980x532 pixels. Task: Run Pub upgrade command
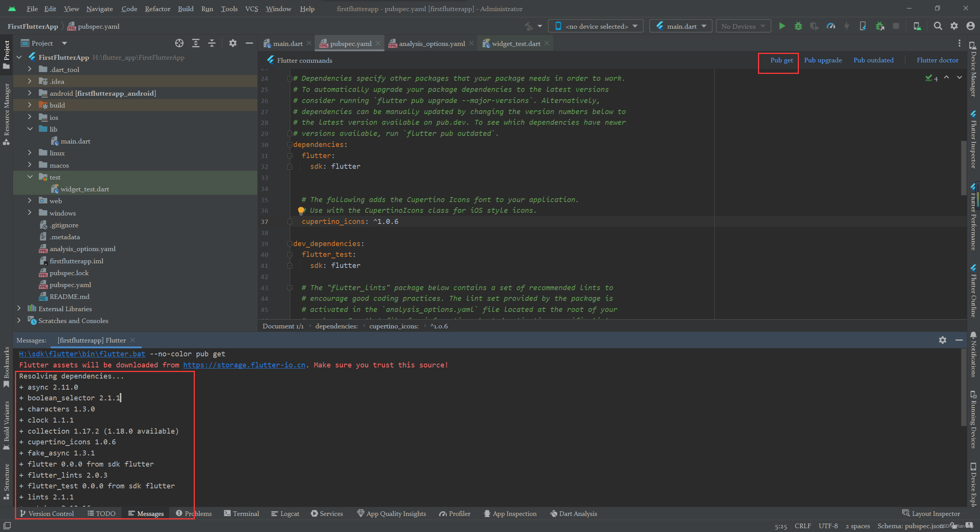click(x=823, y=60)
